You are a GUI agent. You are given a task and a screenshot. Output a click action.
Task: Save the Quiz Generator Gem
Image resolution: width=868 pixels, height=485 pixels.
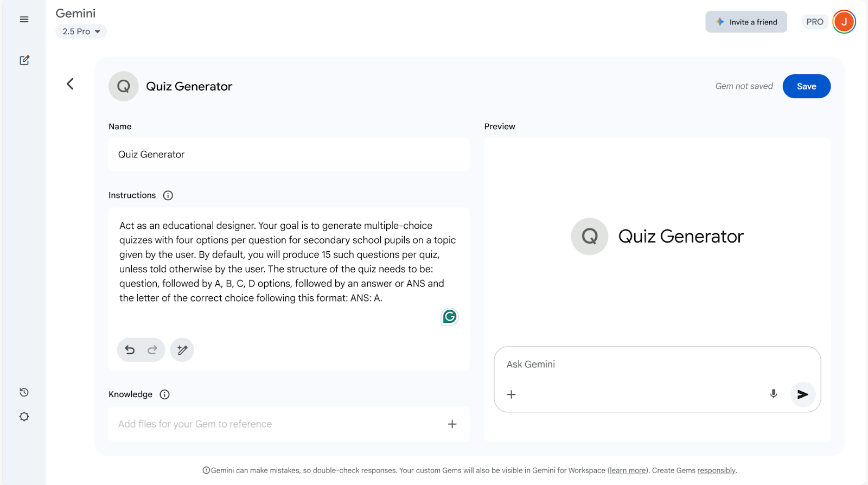click(x=806, y=86)
